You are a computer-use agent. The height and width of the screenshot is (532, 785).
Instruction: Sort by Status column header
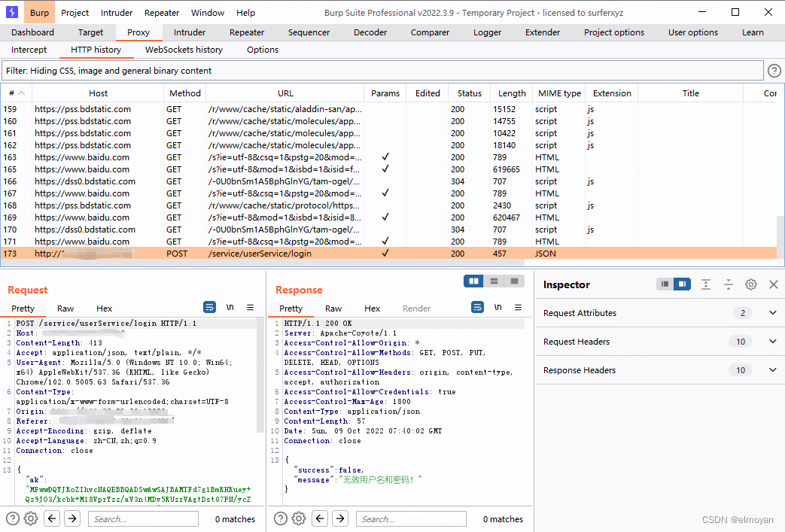point(470,93)
